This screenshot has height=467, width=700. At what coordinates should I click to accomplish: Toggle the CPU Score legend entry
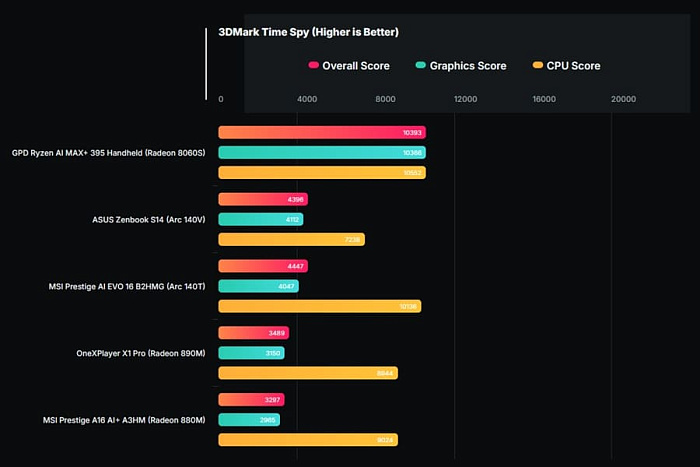tap(566, 66)
